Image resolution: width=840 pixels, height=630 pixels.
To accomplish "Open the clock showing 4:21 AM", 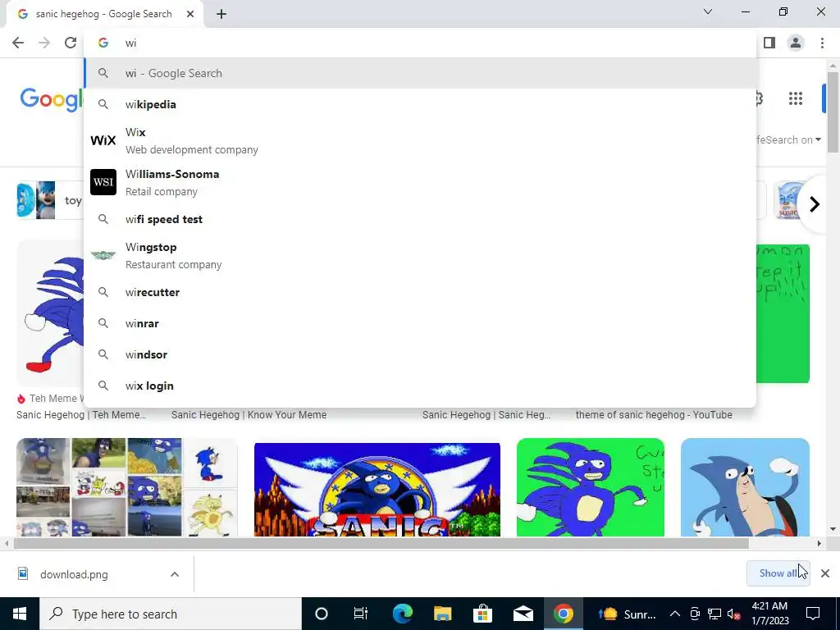I will tap(769, 614).
